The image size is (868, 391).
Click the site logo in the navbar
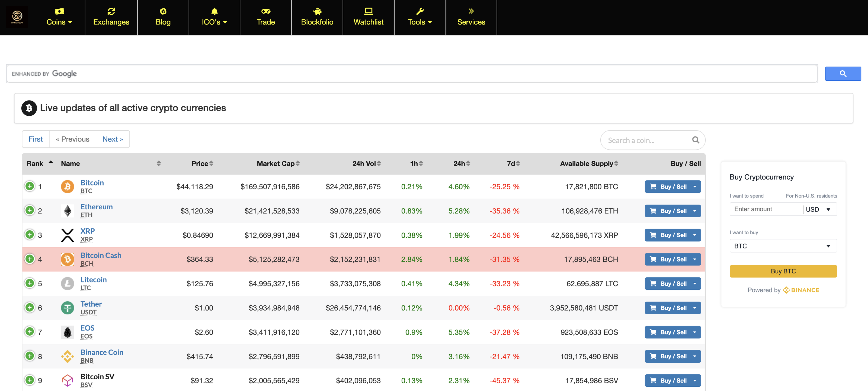click(x=17, y=17)
